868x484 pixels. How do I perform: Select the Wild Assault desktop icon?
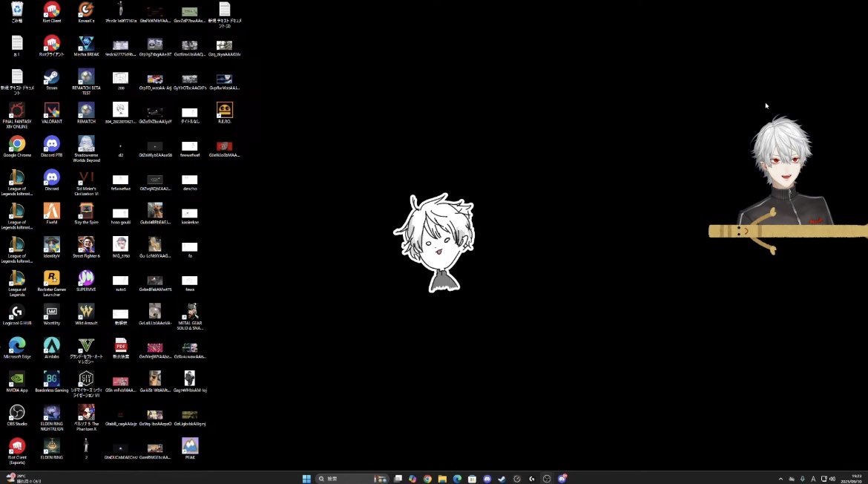(86, 315)
